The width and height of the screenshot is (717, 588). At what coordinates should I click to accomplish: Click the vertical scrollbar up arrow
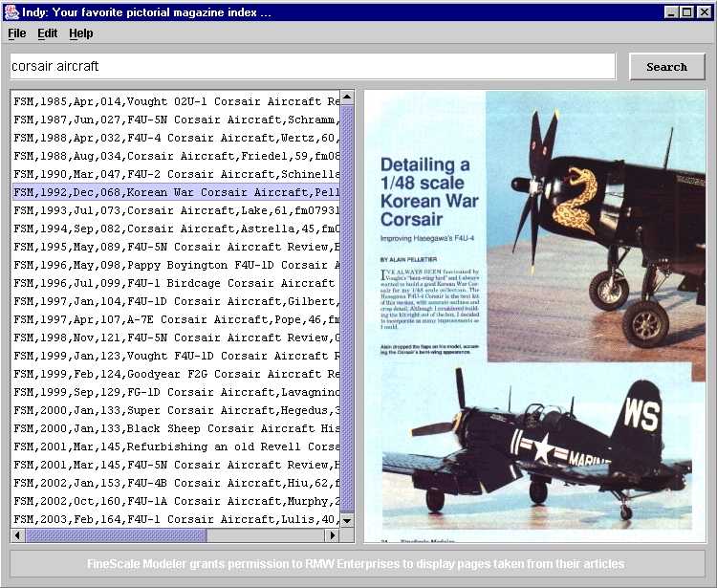347,98
